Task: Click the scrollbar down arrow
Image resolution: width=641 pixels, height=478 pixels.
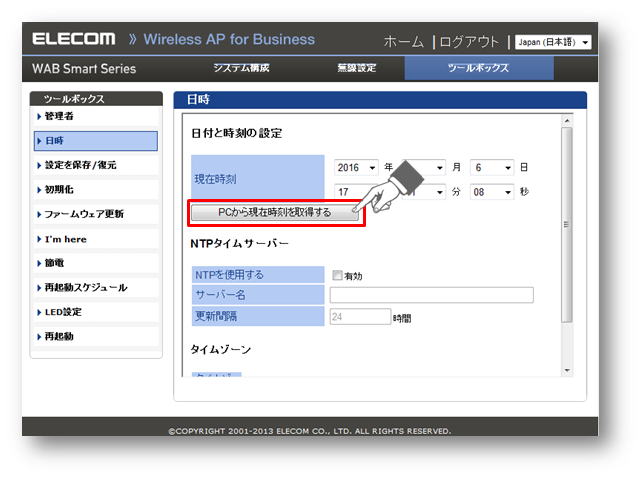Action: (567, 370)
